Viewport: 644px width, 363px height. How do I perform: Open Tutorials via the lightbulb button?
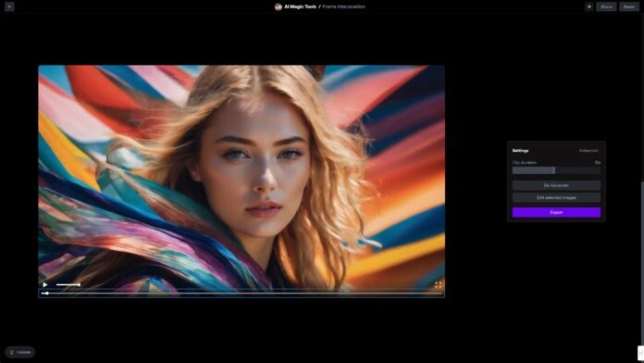coord(19,352)
